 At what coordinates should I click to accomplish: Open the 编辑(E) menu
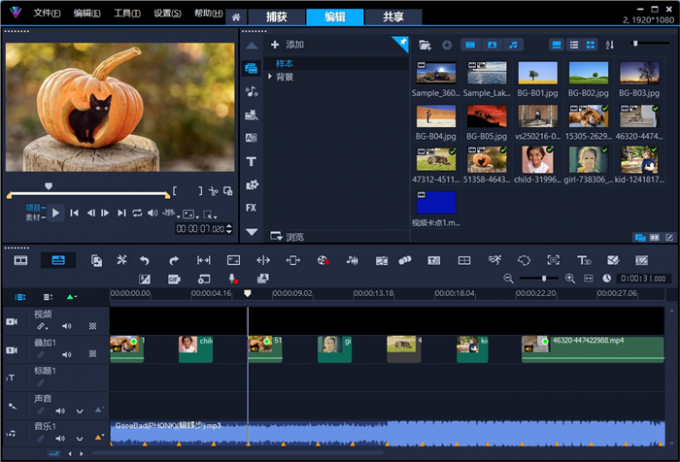(87, 13)
